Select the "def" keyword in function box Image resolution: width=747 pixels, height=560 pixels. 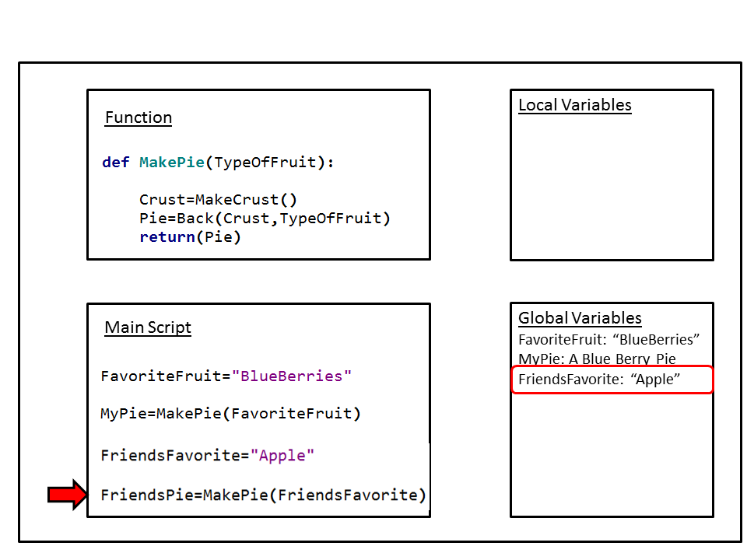click(x=116, y=163)
